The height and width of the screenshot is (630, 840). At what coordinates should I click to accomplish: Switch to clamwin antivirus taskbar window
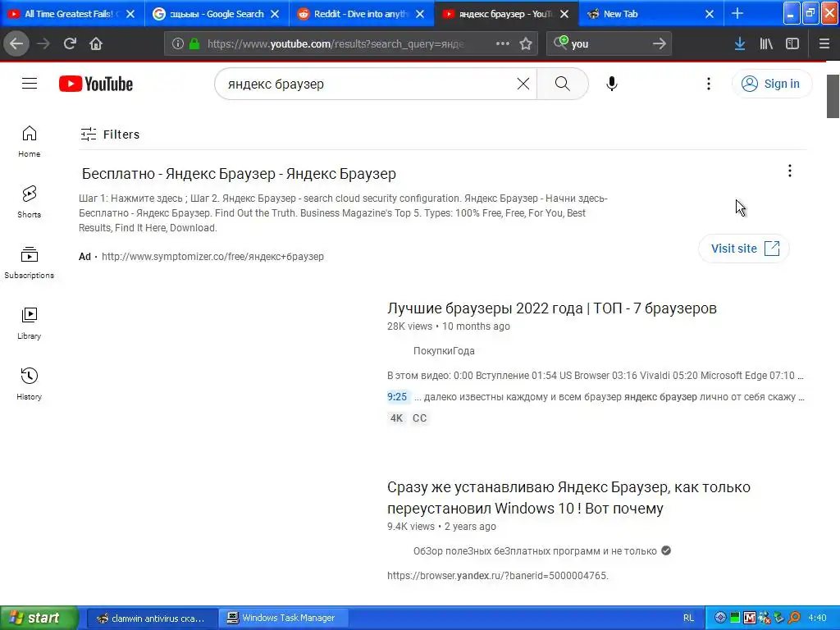tap(151, 619)
